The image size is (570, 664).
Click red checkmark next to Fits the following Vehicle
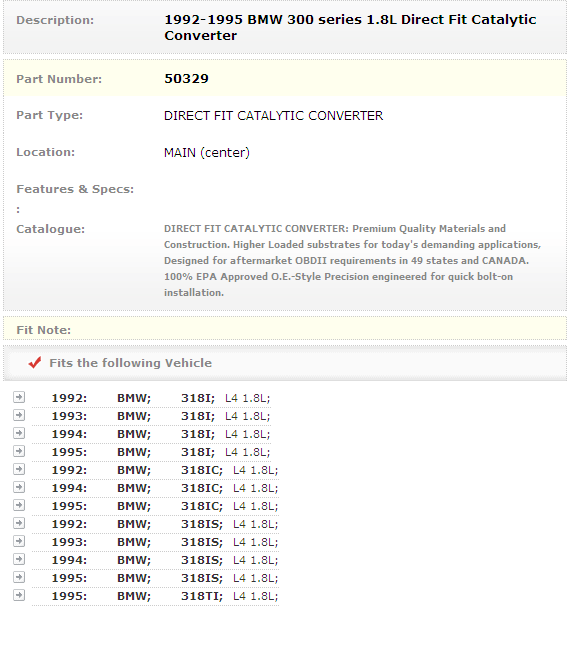(x=35, y=363)
